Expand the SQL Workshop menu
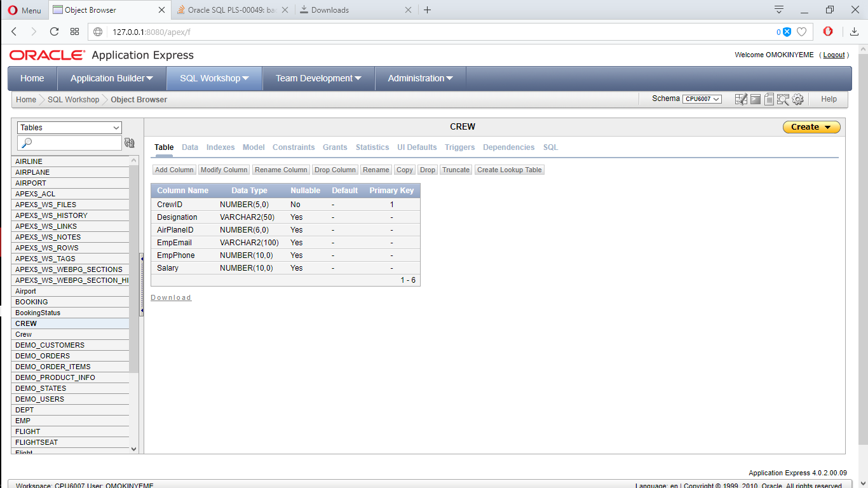The height and width of the screenshot is (488, 868). (x=214, y=78)
